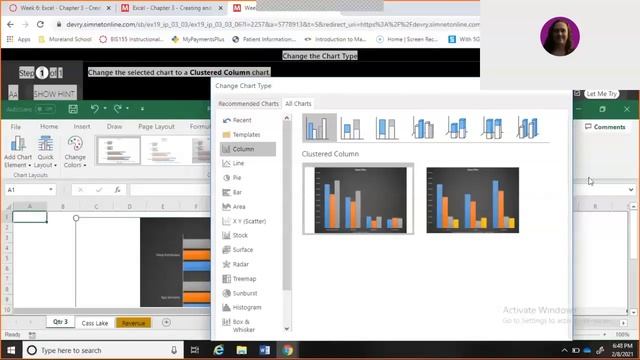Choose Surface chart category
This screenshot has height=360, width=640.
[x=238, y=250]
